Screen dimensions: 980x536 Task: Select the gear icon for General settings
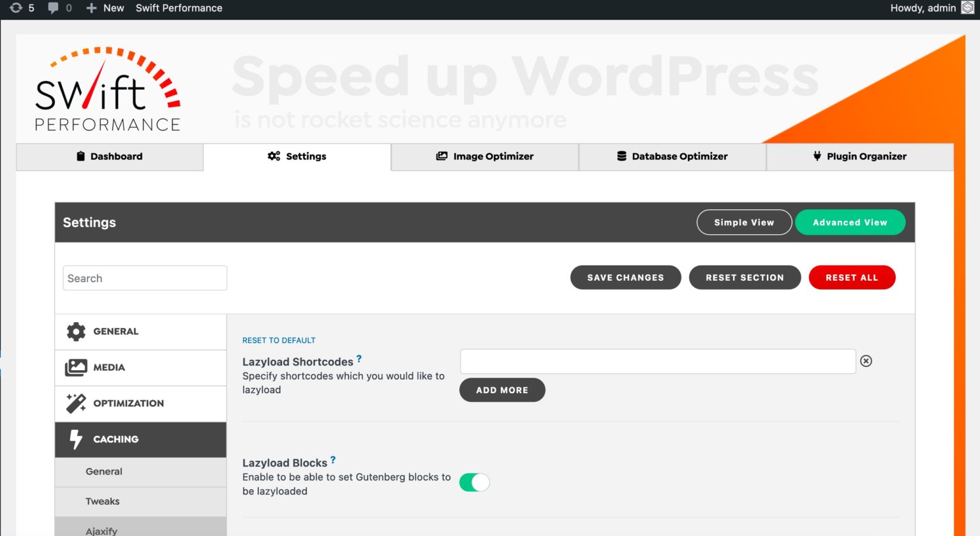click(x=76, y=331)
